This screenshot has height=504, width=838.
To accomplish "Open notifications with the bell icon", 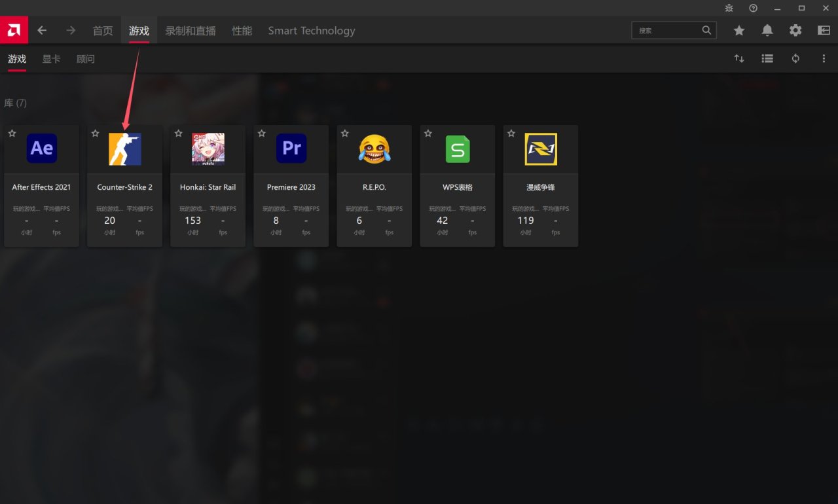I will [x=767, y=30].
